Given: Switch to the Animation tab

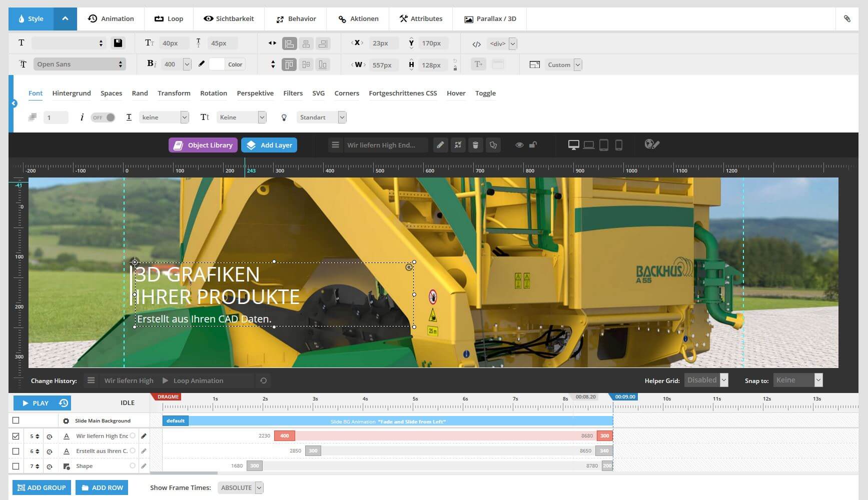Looking at the screenshot, I should click(111, 18).
